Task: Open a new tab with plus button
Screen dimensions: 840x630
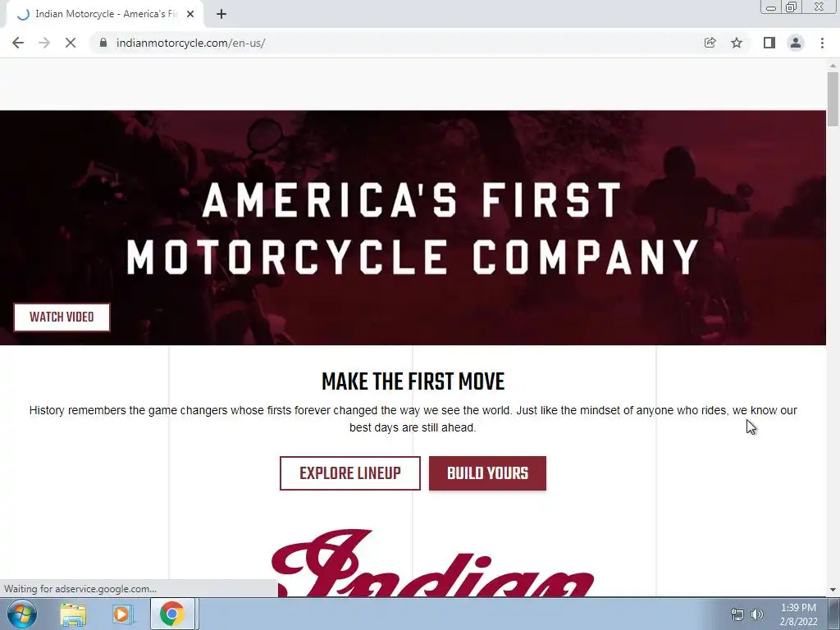Action: click(221, 14)
